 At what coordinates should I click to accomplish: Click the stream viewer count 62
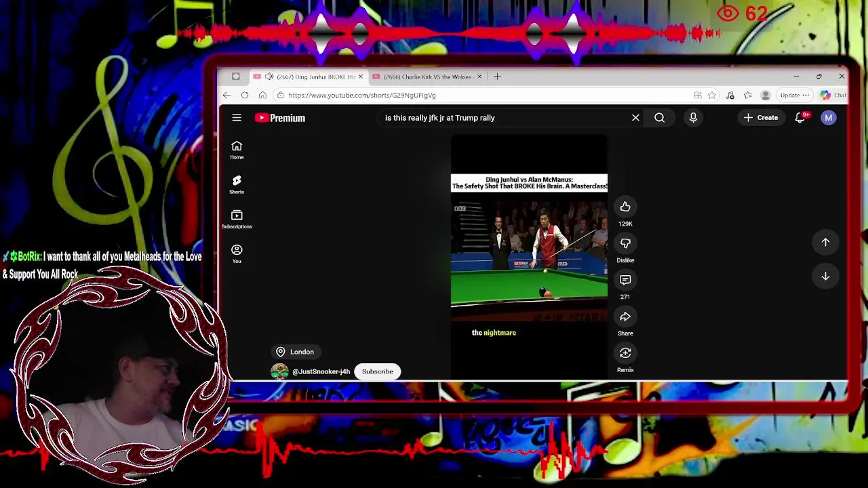[743, 14]
